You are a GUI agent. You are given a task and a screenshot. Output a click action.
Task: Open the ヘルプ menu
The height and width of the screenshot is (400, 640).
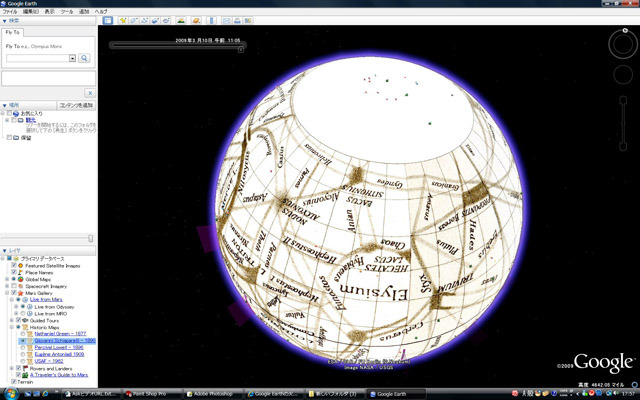[101, 11]
